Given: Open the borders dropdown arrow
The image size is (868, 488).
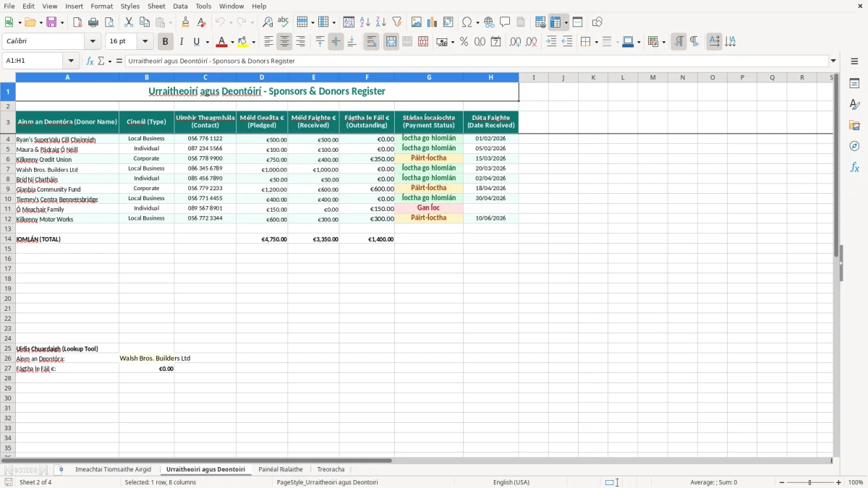Looking at the screenshot, I should pos(595,42).
